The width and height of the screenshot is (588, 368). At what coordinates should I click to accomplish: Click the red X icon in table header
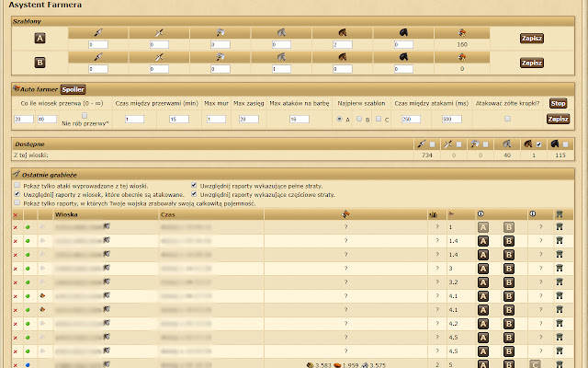point(15,213)
